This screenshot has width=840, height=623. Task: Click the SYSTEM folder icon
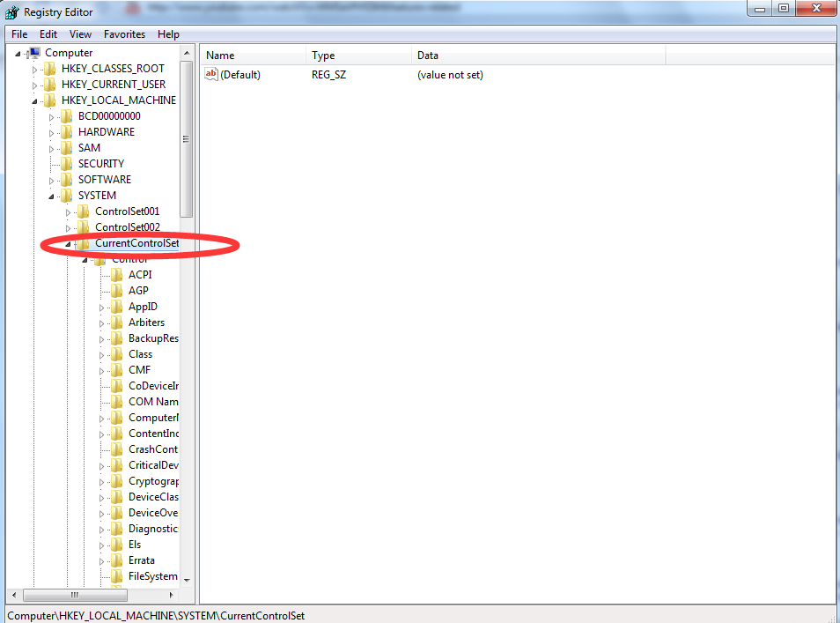[66, 196]
